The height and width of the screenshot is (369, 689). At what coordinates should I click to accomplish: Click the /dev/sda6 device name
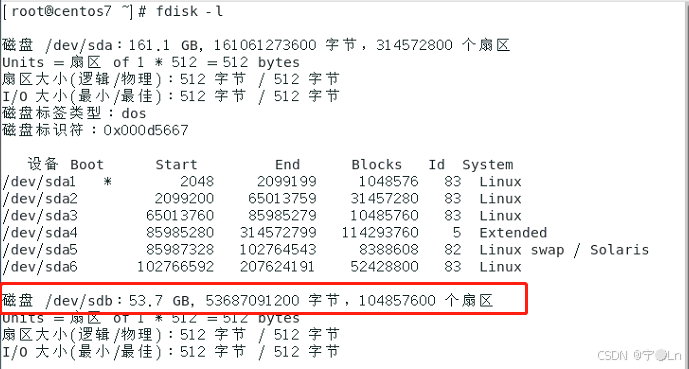(40, 267)
